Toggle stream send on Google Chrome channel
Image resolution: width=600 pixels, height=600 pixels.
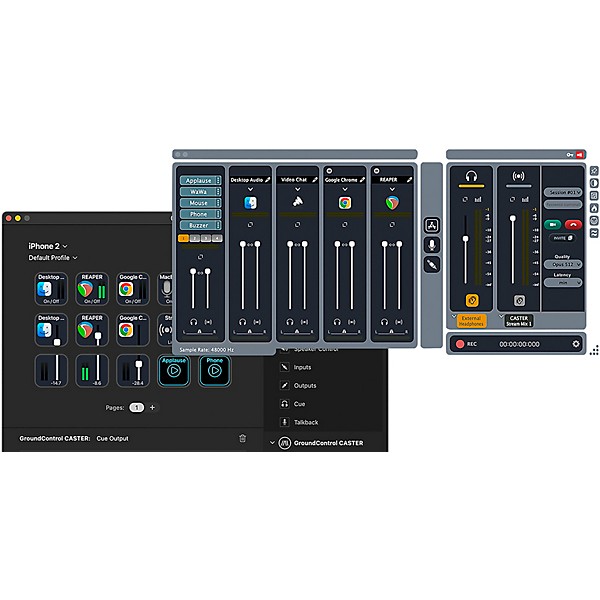[352, 322]
